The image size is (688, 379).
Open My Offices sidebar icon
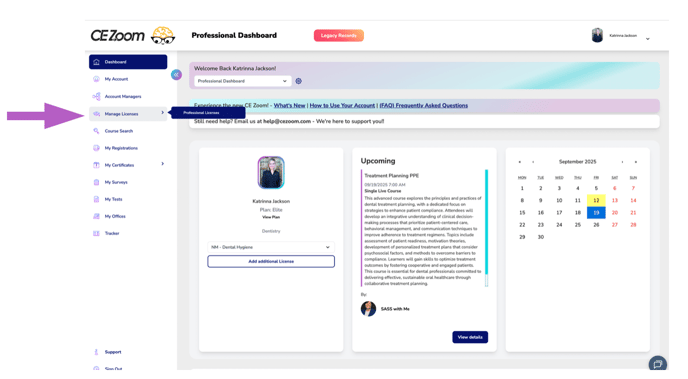click(x=96, y=216)
